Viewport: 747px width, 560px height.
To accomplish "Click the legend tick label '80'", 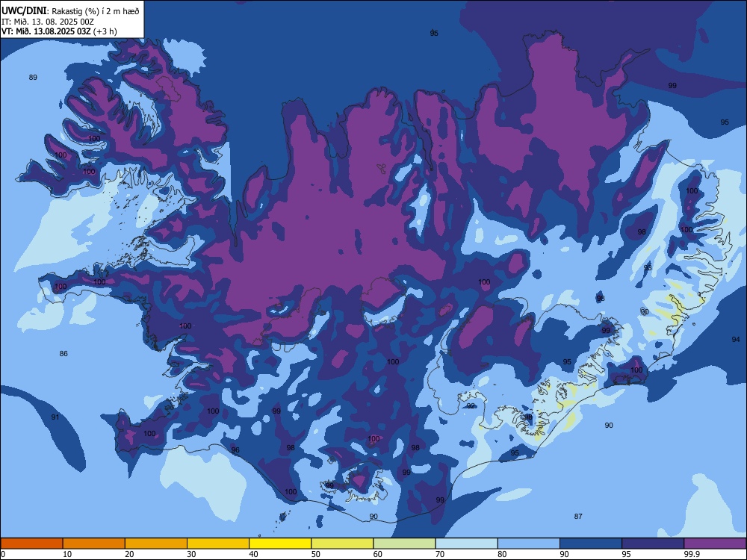I will 502,554.
